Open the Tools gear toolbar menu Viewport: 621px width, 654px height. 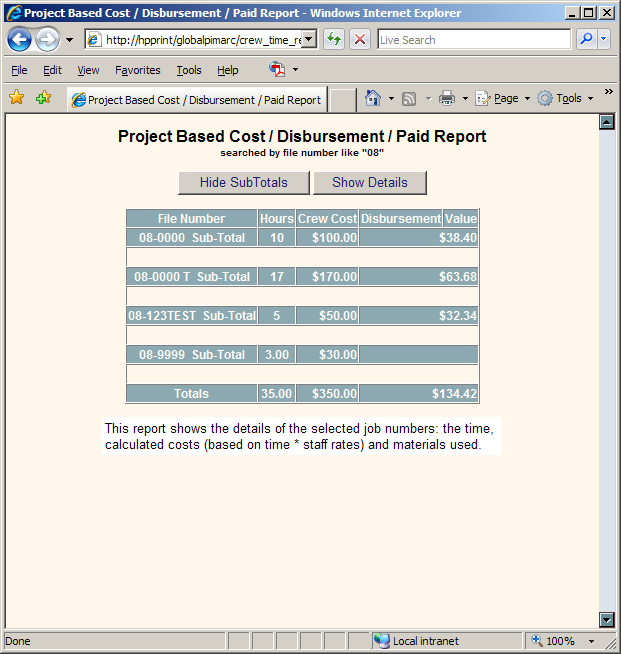pyautogui.click(x=565, y=98)
